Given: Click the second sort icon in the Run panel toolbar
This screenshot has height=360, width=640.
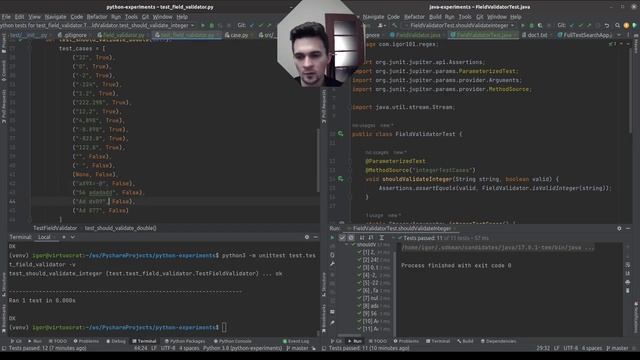Looking at the screenshot, I should click(x=371, y=238).
